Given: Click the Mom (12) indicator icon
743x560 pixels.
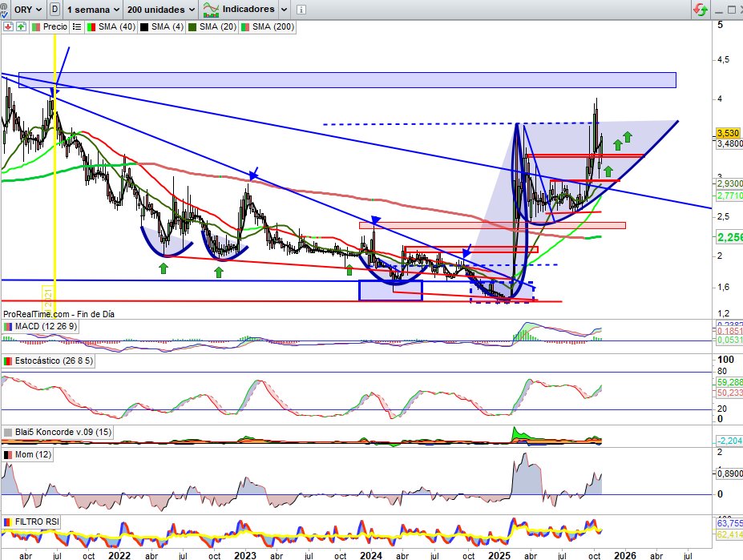Looking at the screenshot, I should [7, 455].
